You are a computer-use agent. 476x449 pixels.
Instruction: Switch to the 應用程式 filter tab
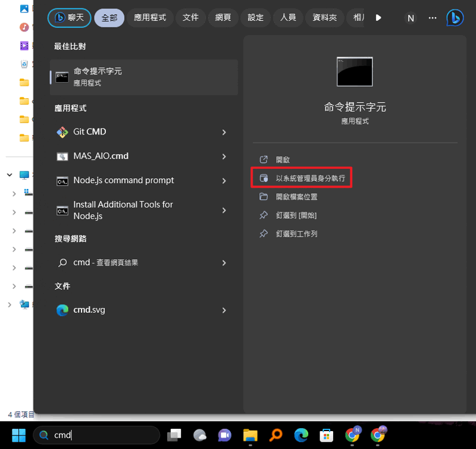[150, 18]
